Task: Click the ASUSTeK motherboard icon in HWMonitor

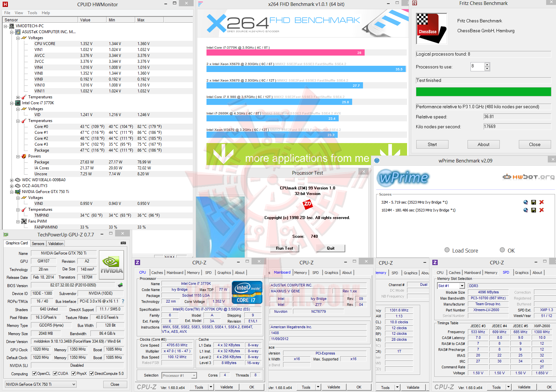Action: [x=18, y=32]
